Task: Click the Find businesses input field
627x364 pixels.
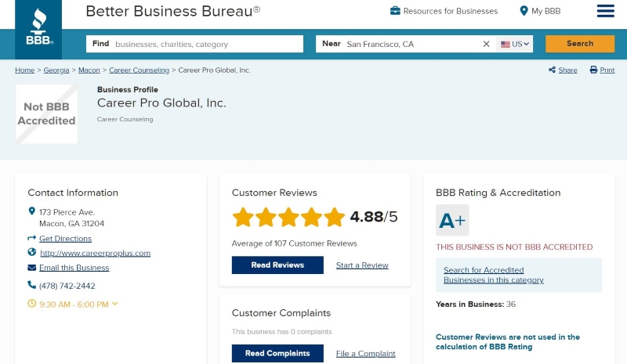Action: [x=194, y=44]
